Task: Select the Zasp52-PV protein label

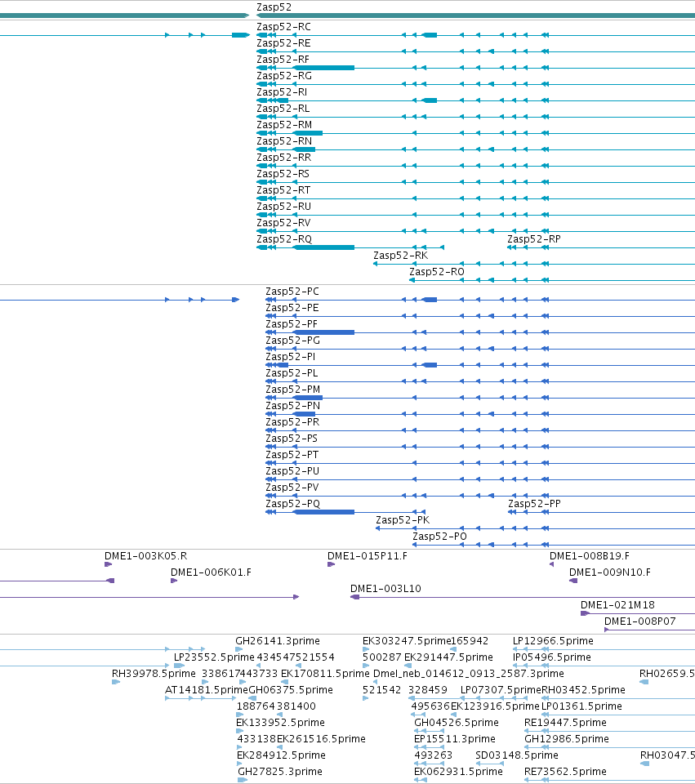Action: click(292, 488)
